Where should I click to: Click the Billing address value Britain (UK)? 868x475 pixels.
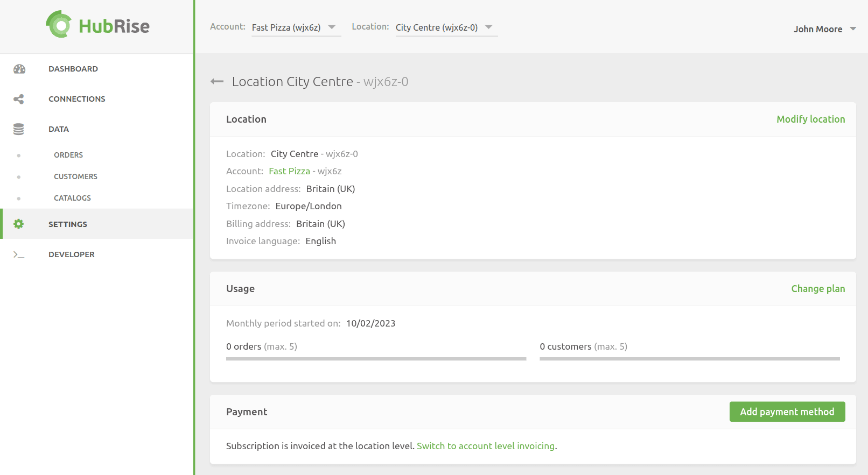(320, 224)
